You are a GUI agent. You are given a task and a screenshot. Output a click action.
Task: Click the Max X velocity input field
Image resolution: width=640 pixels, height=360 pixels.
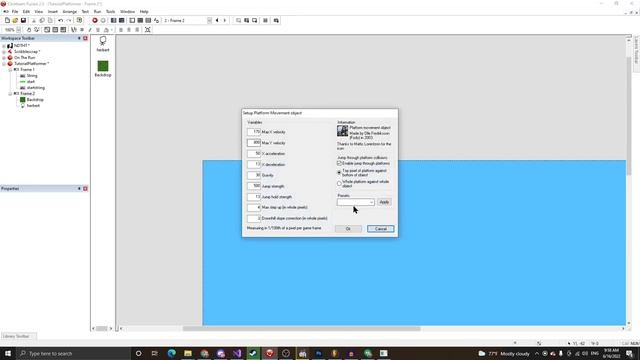point(253,132)
